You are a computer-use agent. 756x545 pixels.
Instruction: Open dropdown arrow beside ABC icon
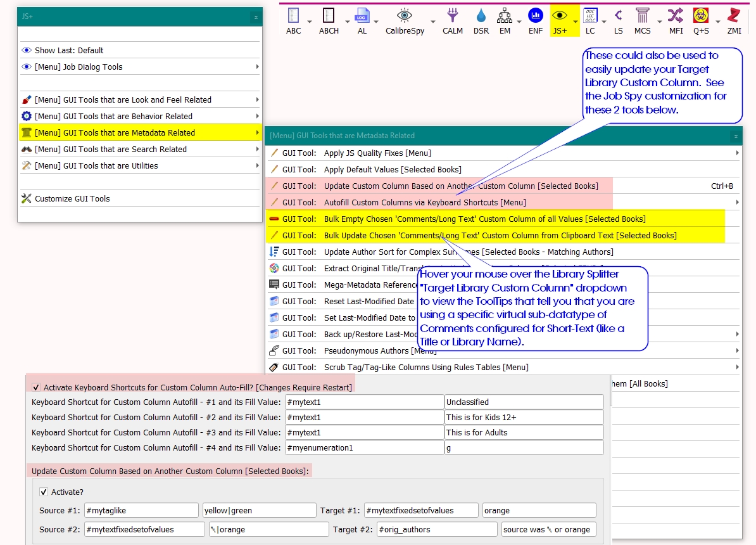point(310,22)
